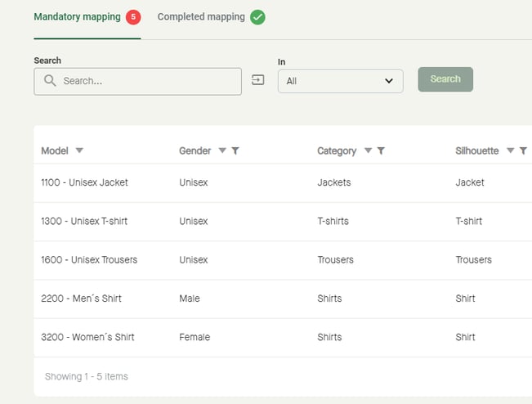Screen dimensions: 532x404
Task: Click the Gender column filter icon
Action: coord(235,151)
